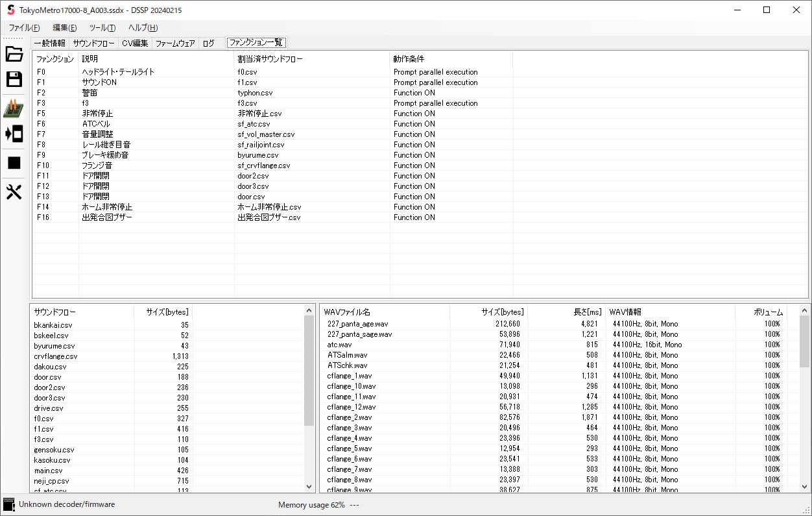Switch to the CV編集 tab
The width and height of the screenshot is (812, 516).
(135, 43)
